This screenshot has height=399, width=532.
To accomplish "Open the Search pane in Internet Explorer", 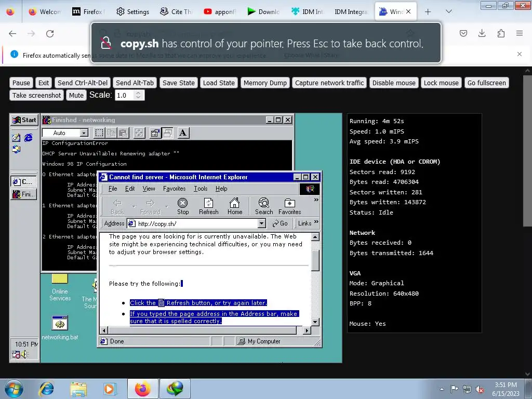I will (263, 206).
